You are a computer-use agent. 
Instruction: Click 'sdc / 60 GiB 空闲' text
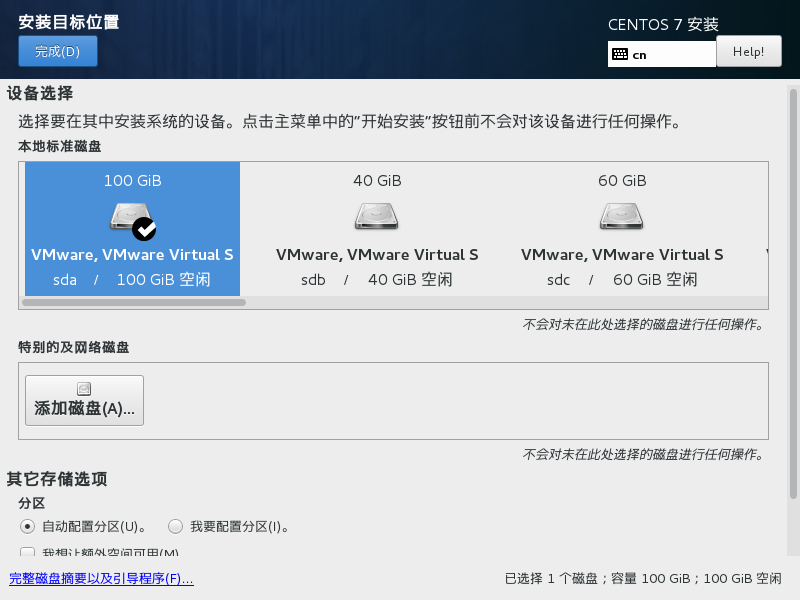click(x=622, y=280)
